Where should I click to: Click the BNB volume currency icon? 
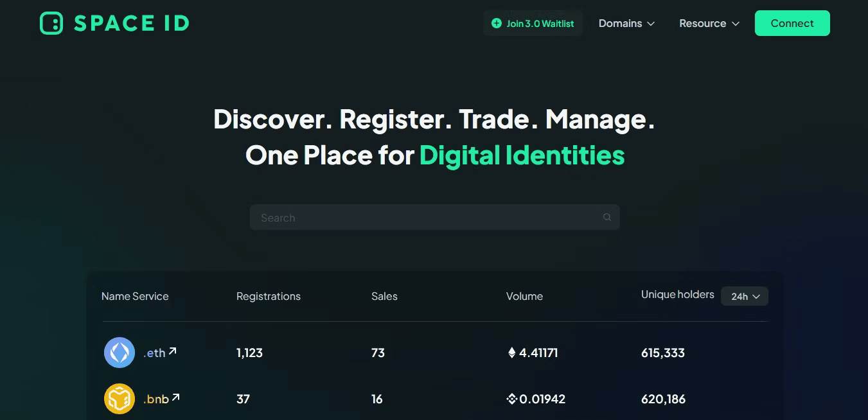click(511, 399)
